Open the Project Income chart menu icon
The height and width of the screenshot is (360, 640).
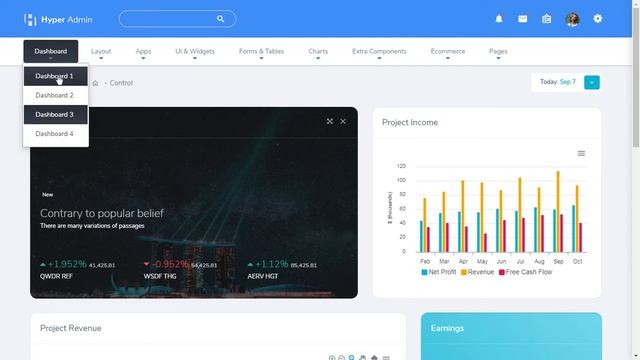[x=581, y=153]
